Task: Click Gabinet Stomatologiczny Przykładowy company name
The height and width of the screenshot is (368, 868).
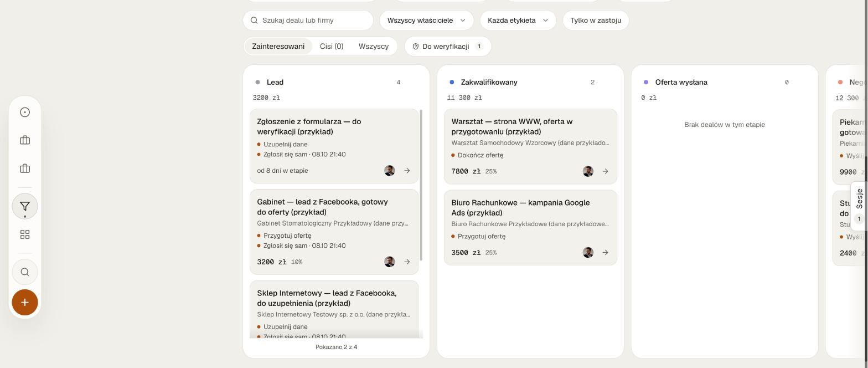Action: click(333, 223)
